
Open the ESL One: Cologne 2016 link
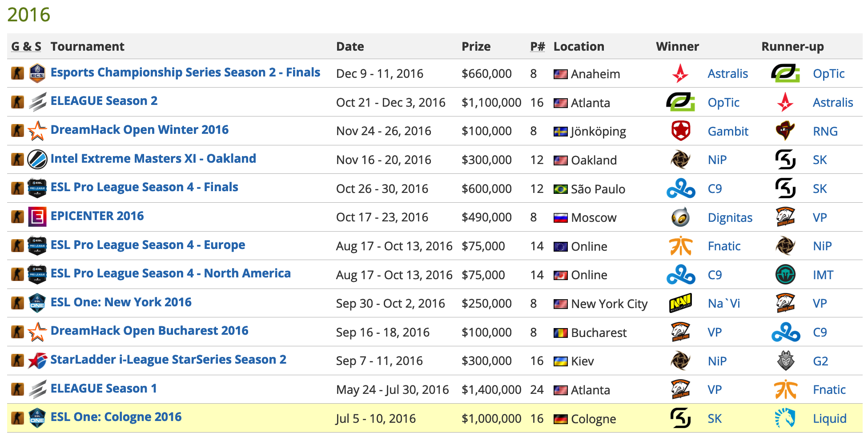point(116,417)
